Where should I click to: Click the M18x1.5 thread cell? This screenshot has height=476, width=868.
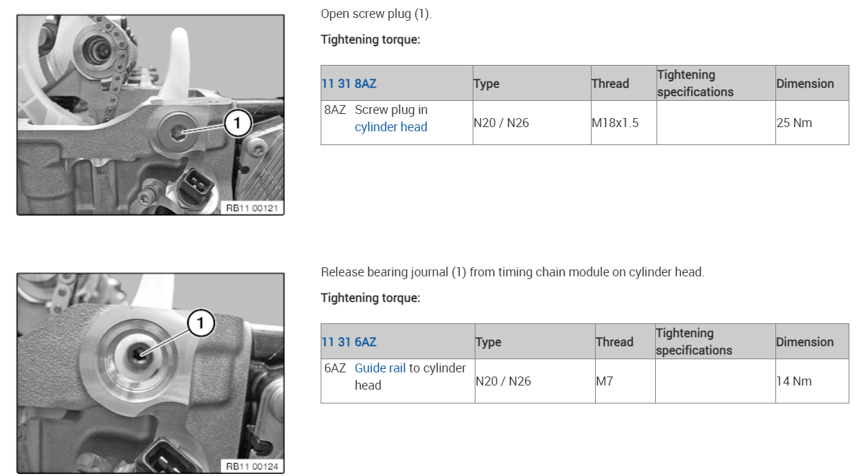[615, 123]
